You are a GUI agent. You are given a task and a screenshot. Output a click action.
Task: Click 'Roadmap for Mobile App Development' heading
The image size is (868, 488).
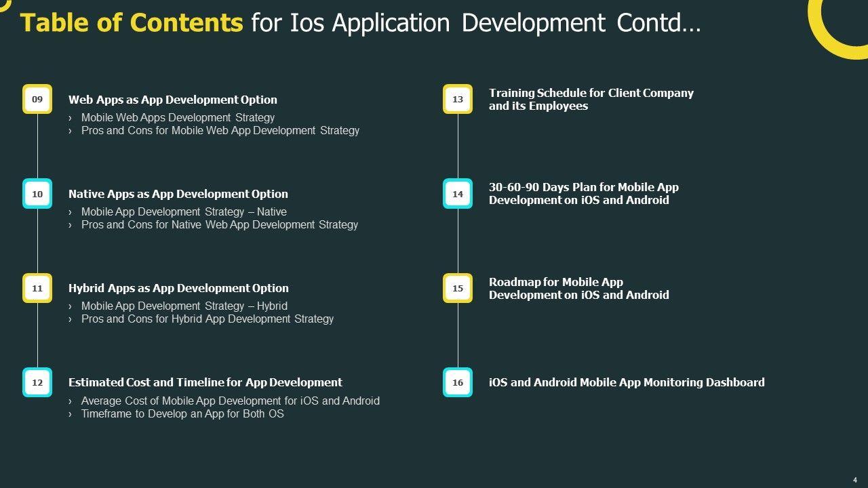click(579, 288)
